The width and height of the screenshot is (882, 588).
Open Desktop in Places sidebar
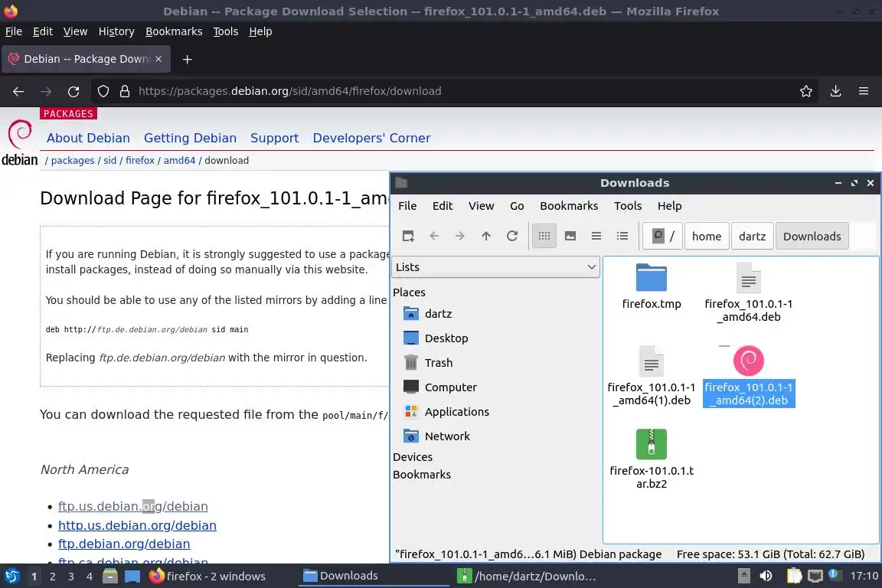click(436, 338)
